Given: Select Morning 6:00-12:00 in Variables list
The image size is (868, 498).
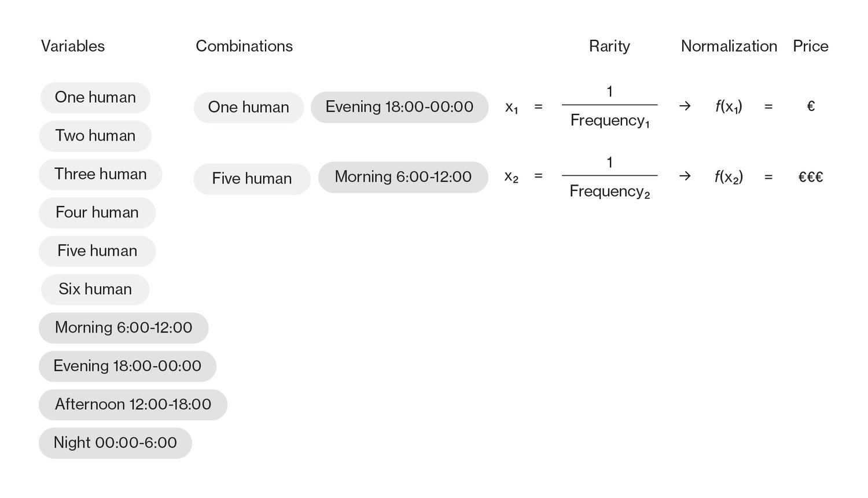Looking at the screenshot, I should (124, 328).
